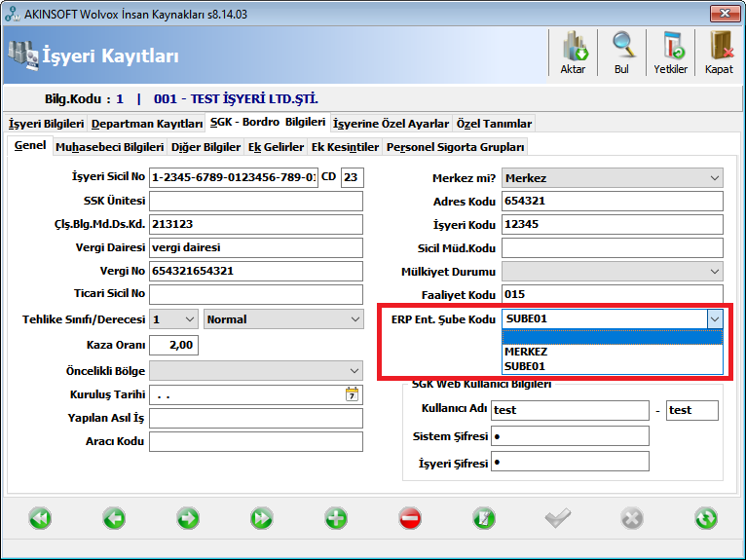Switch to İşyeri Bilgileri tab
Screen dimensions: 746x560
pos(46,124)
